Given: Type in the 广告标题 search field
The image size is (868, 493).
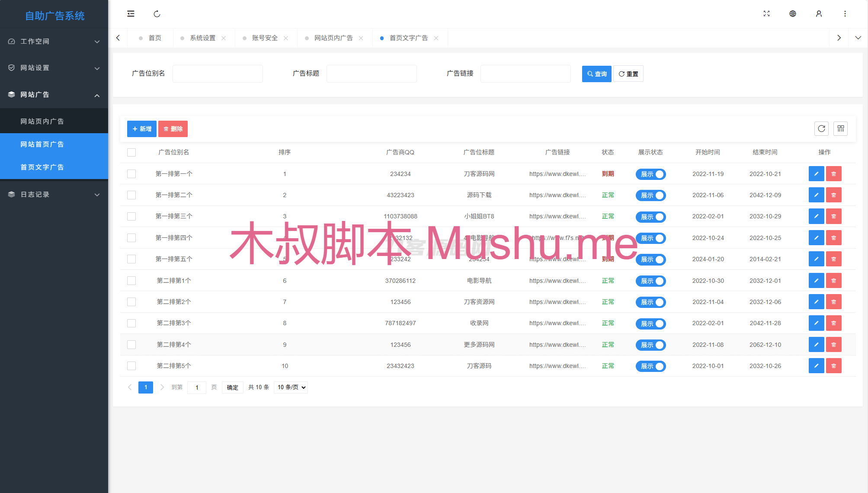Looking at the screenshot, I should [372, 73].
